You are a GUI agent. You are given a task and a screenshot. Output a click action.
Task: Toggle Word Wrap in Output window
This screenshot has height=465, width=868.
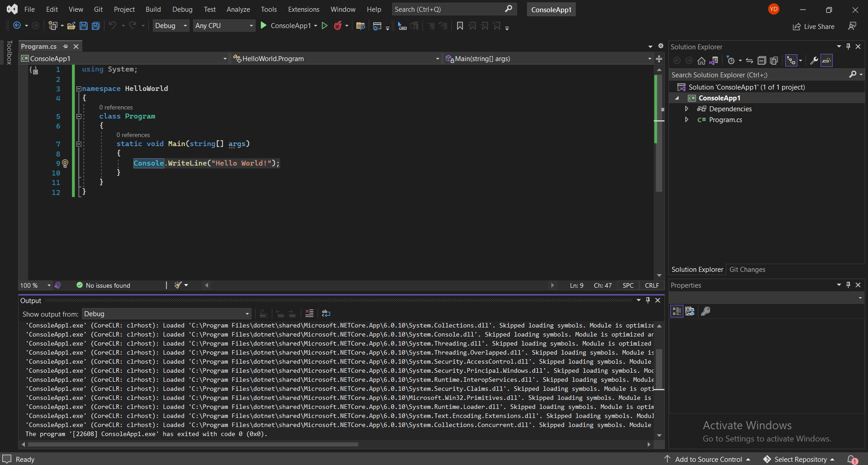tap(326, 313)
